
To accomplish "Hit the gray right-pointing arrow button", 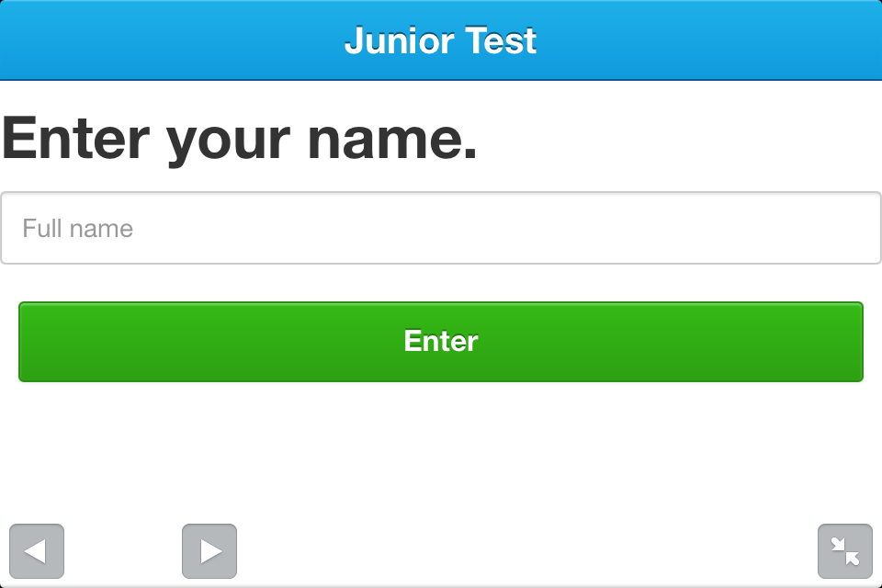I will click(x=209, y=551).
